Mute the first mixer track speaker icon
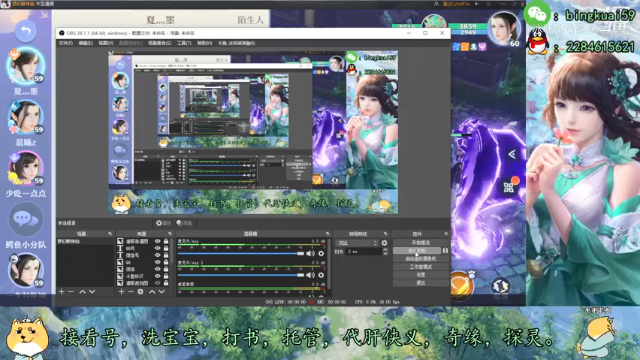Viewport: 640px width, 360px height. [311, 253]
